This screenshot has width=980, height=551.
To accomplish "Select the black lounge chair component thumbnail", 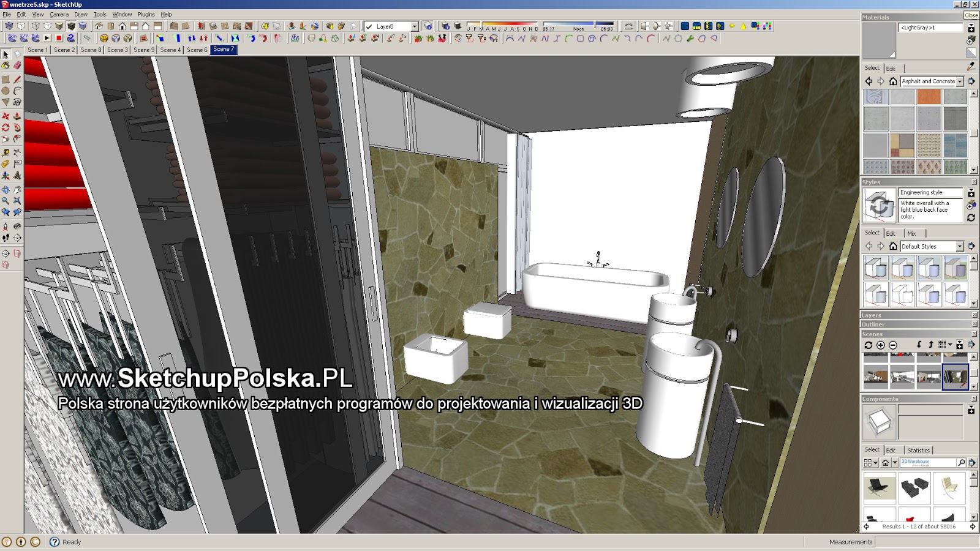I will click(880, 488).
